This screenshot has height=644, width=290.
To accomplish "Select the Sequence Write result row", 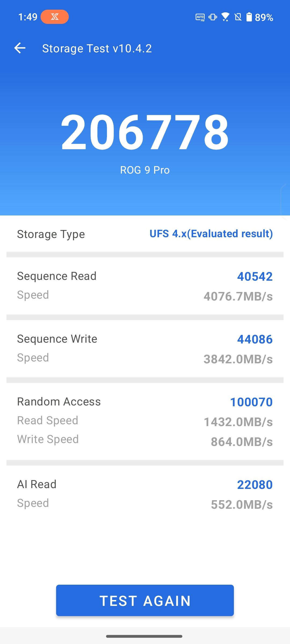I will [x=145, y=349].
